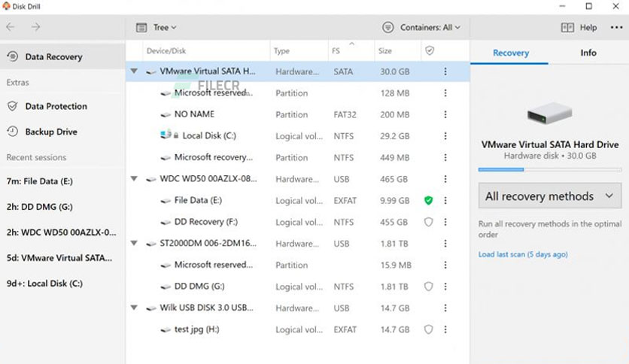Load recent session 2h: DD DMG (G:)
This screenshot has width=629, height=364.
pos(40,207)
